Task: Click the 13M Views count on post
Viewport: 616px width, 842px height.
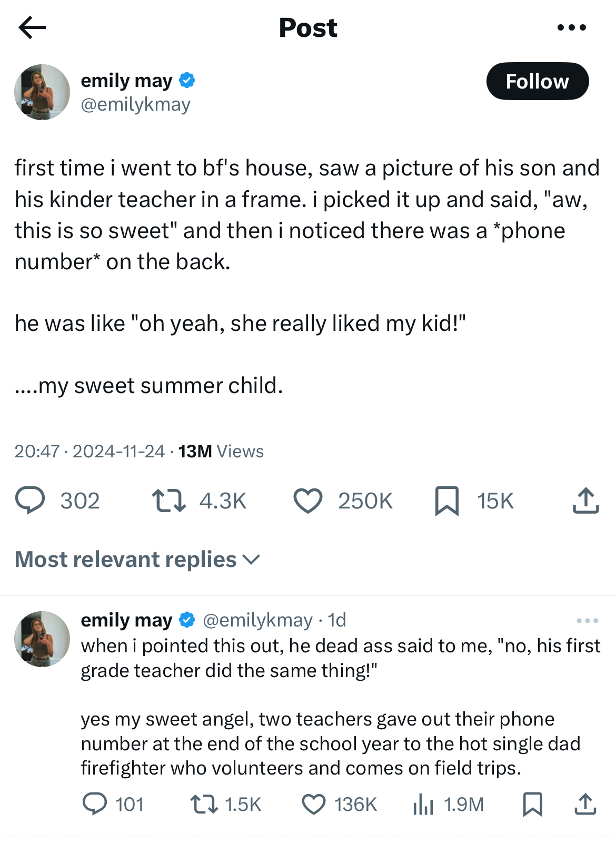Action: pos(221,452)
